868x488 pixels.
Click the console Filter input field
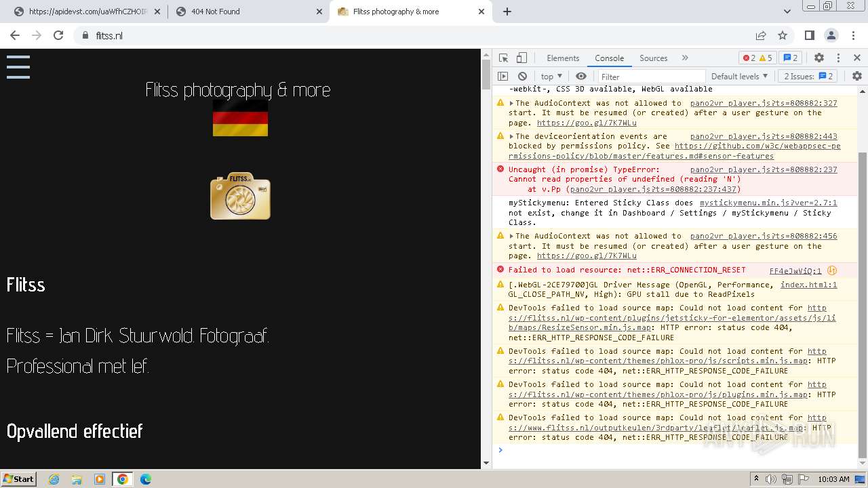651,77
